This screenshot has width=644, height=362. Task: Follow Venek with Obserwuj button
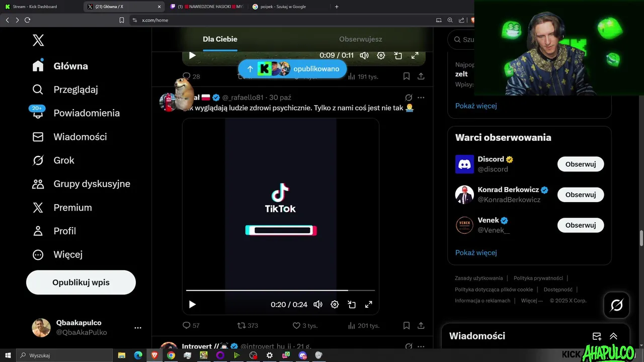coord(581,225)
